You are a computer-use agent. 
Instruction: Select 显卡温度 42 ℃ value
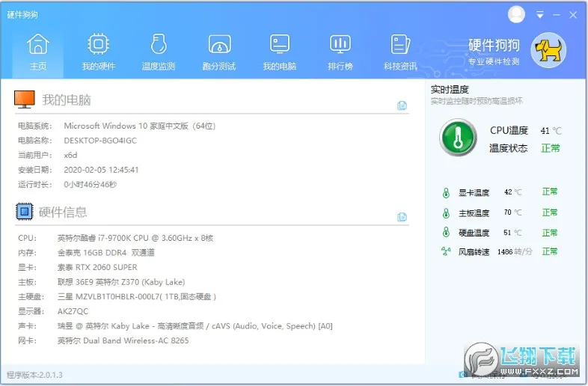[x=512, y=192]
